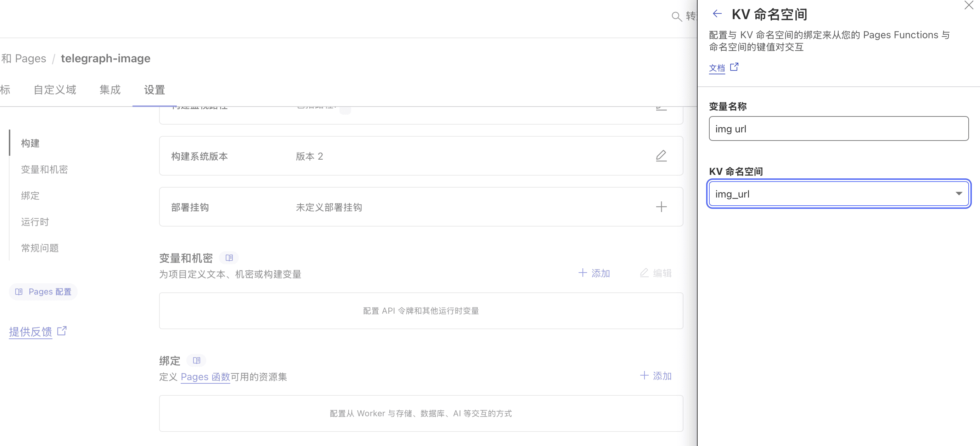Close the KV namespace side panel
980x446 pixels.
click(x=969, y=5)
